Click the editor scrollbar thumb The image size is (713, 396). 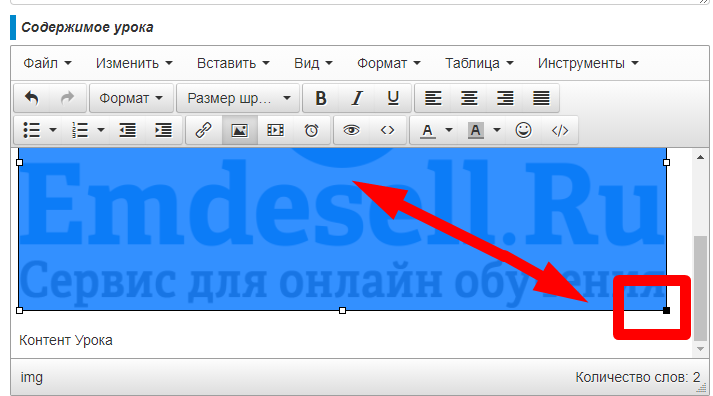point(700,288)
